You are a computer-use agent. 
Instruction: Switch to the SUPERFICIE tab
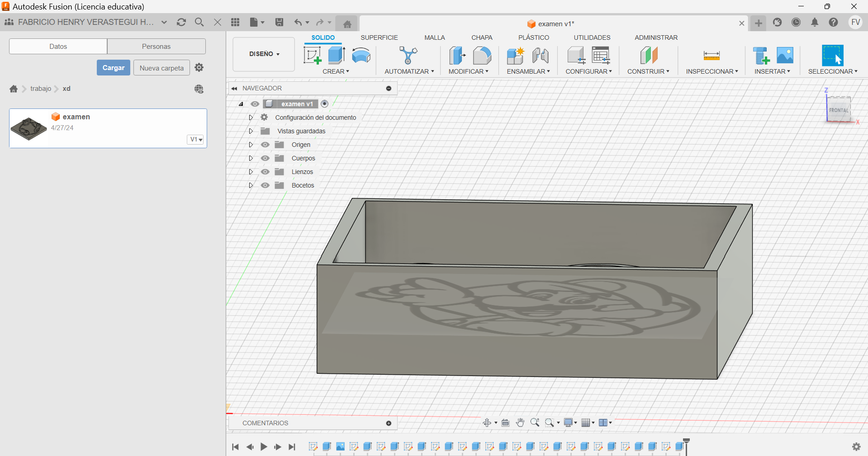(379, 38)
